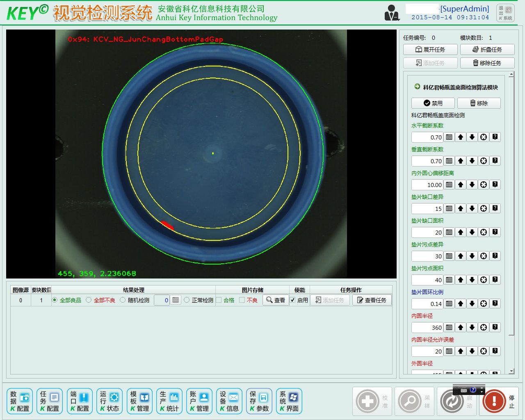This screenshot has width=525, height=420.
Task: Click the 垫片圆环比例 parameter label
Action: [427, 292]
